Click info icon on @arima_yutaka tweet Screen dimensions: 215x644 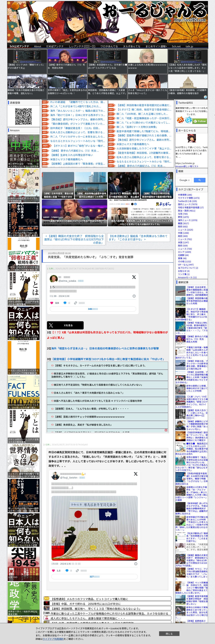(x=134, y=296)
